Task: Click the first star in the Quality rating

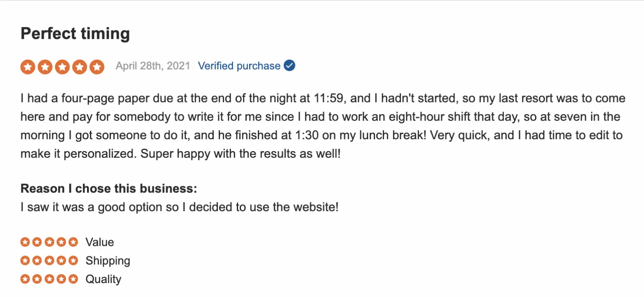Action: pos(25,279)
